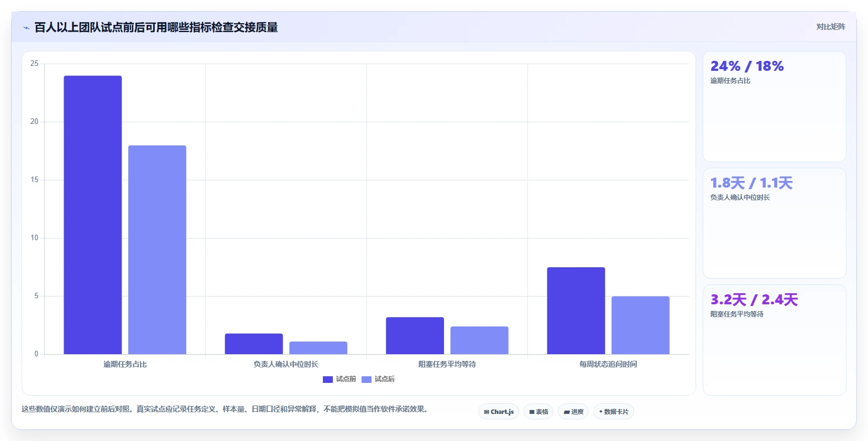Select the 进度 chip

click(x=573, y=412)
